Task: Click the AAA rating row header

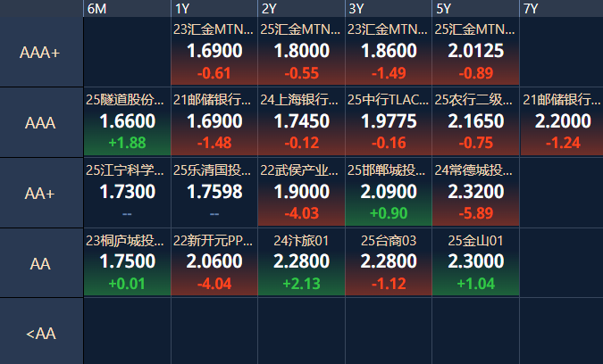Action: pos(41,123)
